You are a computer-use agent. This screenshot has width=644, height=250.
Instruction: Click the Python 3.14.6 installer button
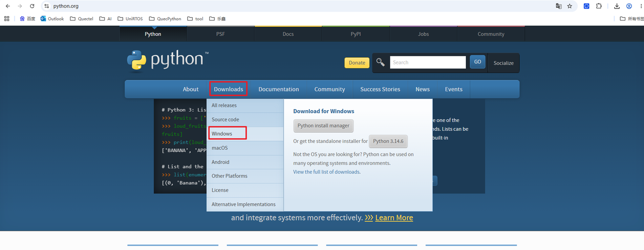coord(388,141)
